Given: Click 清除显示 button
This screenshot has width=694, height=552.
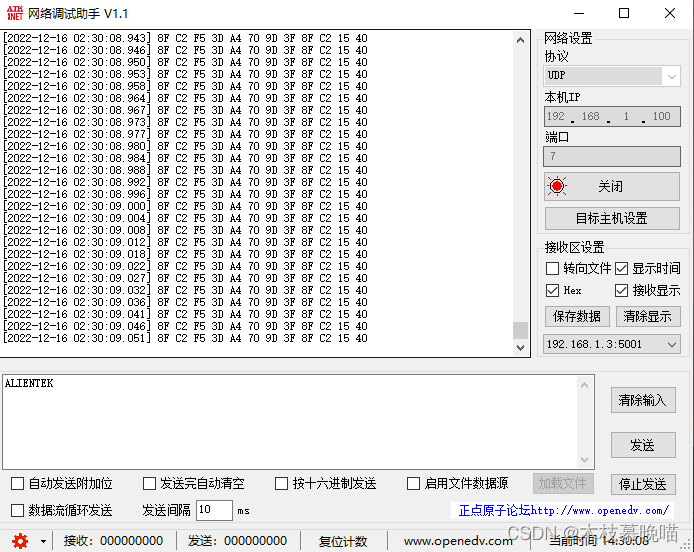Looking at the screenshot, I should pyautogui.click(x=648, y=316).
